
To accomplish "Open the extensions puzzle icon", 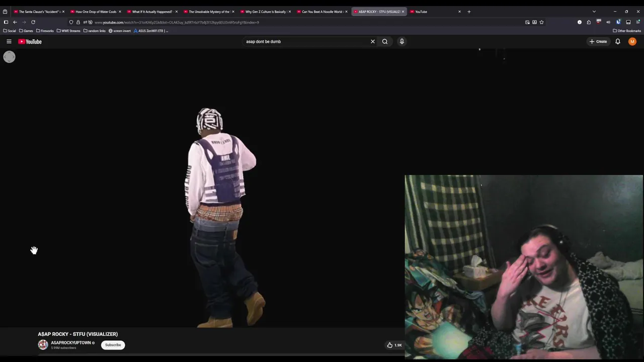I will pos(589,22).
